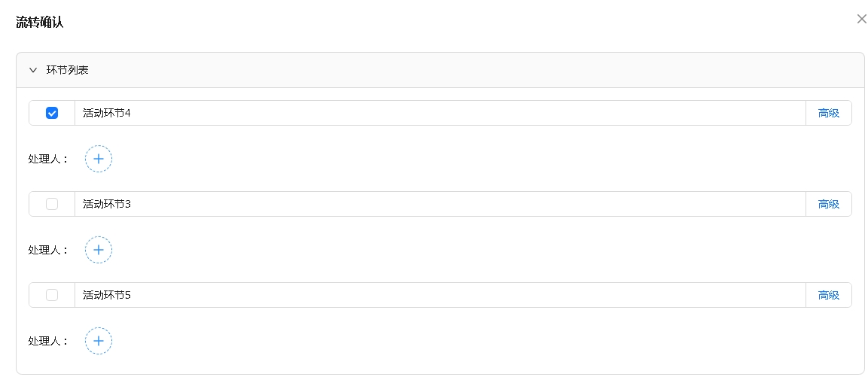Enable the 活动环节5 checkbox

coord(52,295)
